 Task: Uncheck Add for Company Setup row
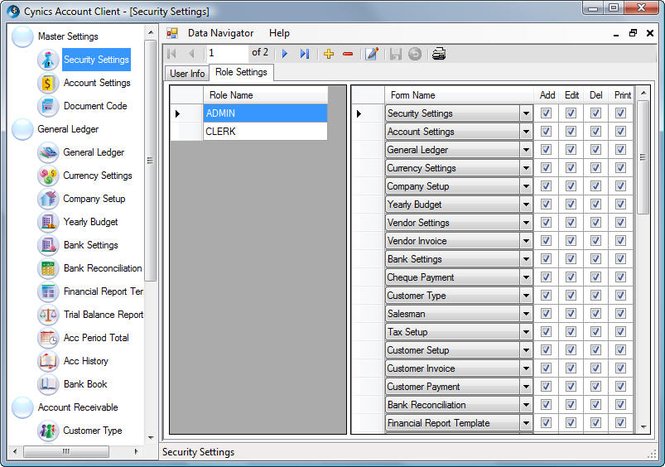click(x=546, y=186)
